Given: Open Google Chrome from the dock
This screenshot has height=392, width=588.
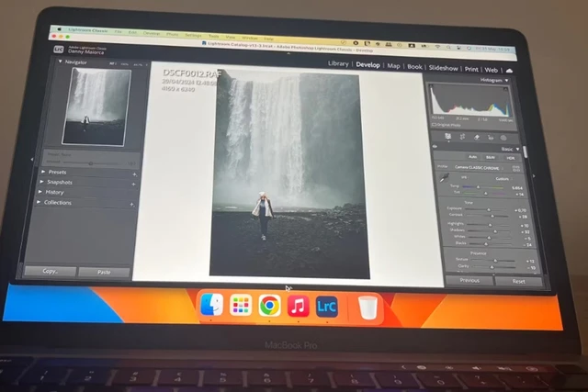Looking at the screenshot, I should [x=269, y=307].
